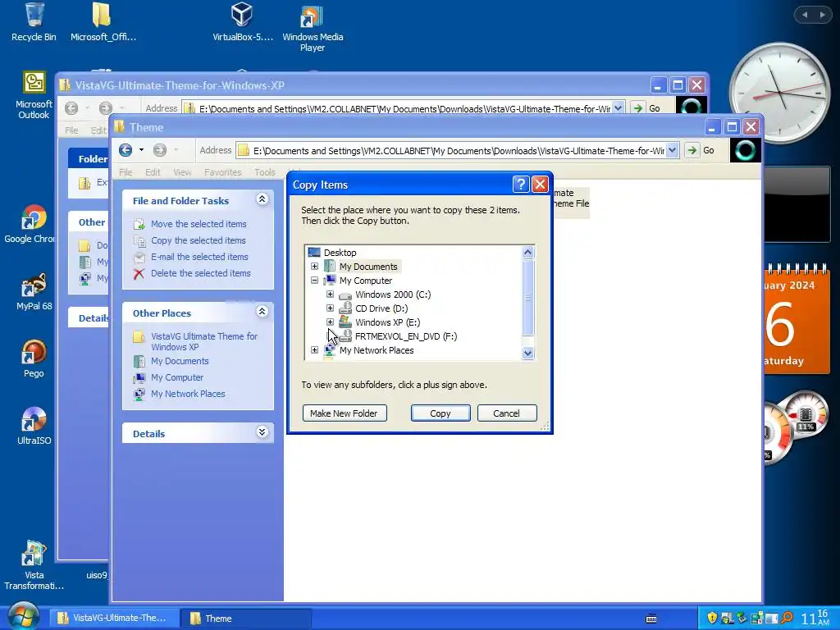
Task: Click the security shield tray icon
Action: click(x=712, y=618)
